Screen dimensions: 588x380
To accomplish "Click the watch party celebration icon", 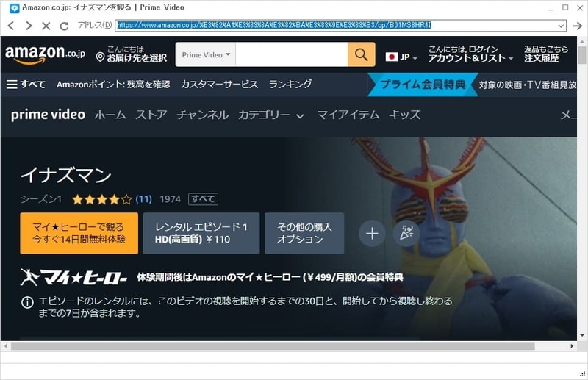I will tap(406, 233).
